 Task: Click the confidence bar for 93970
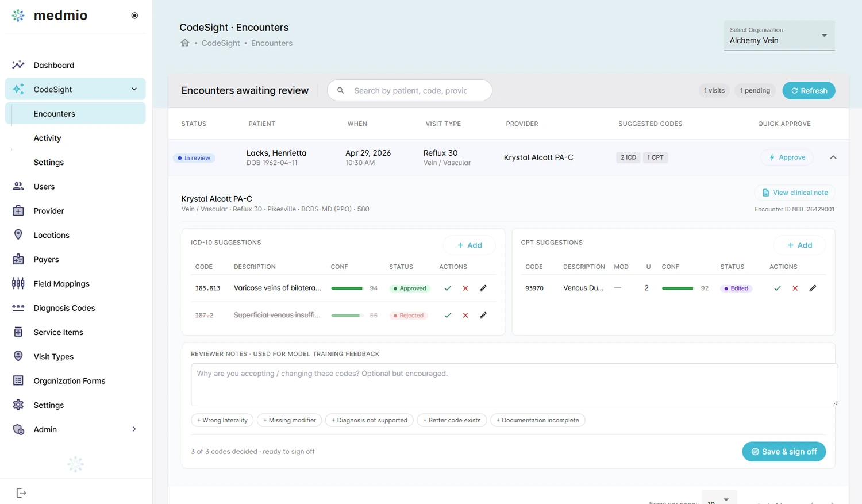(x=678, y=288)
